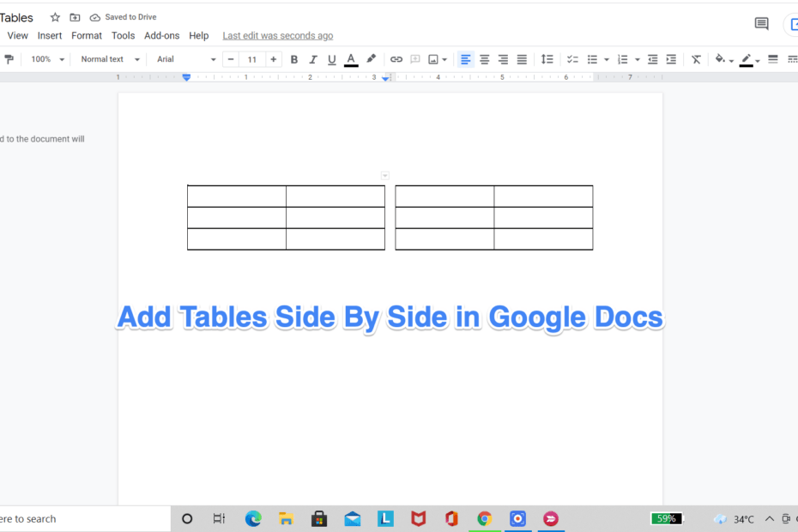Open the cell background color bucket

pyautogui.click(x=720, y=59)
